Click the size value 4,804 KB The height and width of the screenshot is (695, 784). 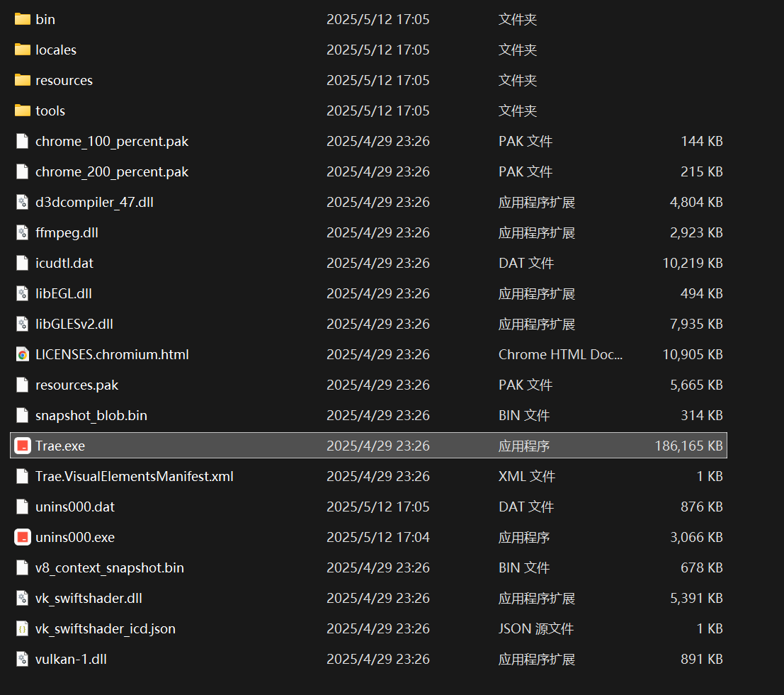pyautogui.click(x=696, y=202)
